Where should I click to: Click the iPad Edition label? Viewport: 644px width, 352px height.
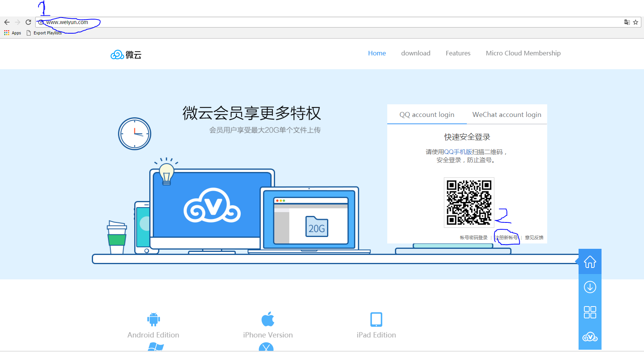(x=376, y=335)
